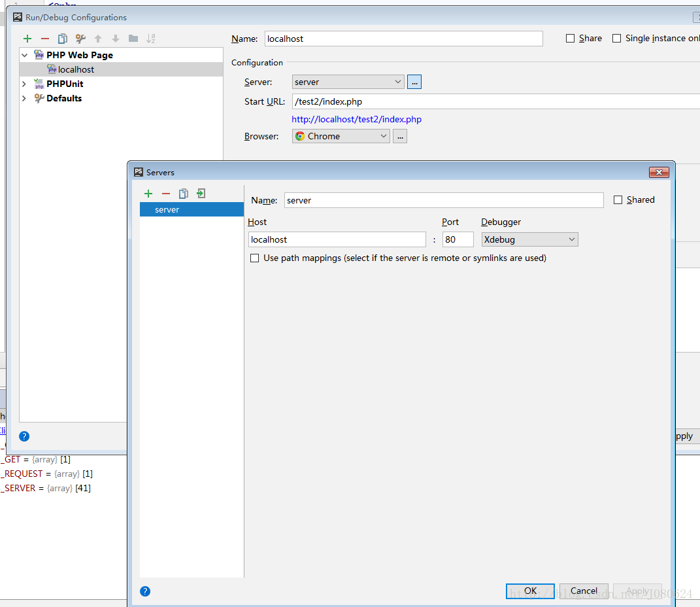This screenshot has height=607, width=700.
Task: Move configuration up arrow
Action: tap(98, 39)
